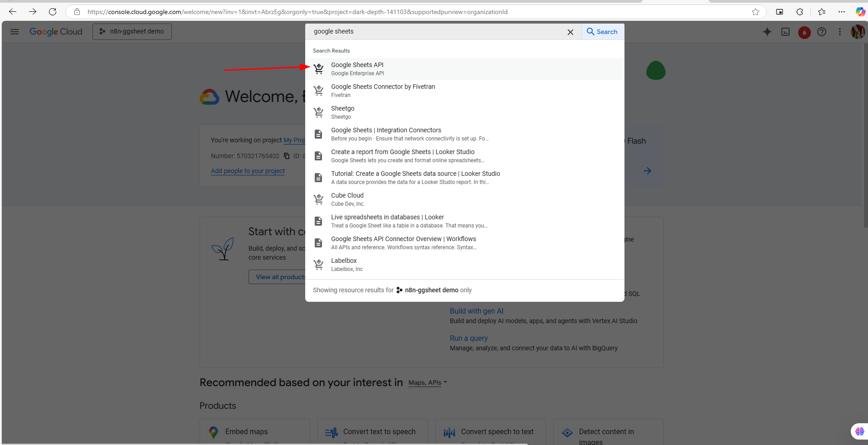Screen dimensions: 868x445
Task: Open the console three-dot settings menu
Action: 840,32
